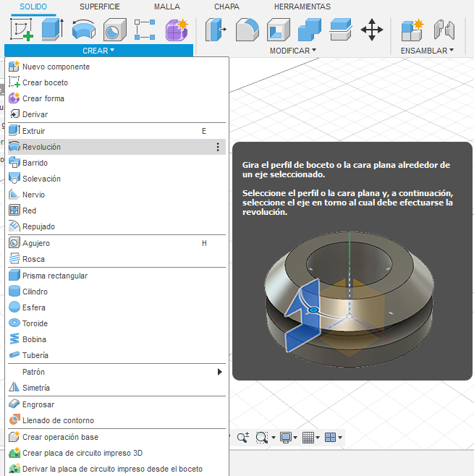The height and width of the screenshot is (476, 474).
Task: Open viewports dropdown arrow
Action: [x=340, y=438]
